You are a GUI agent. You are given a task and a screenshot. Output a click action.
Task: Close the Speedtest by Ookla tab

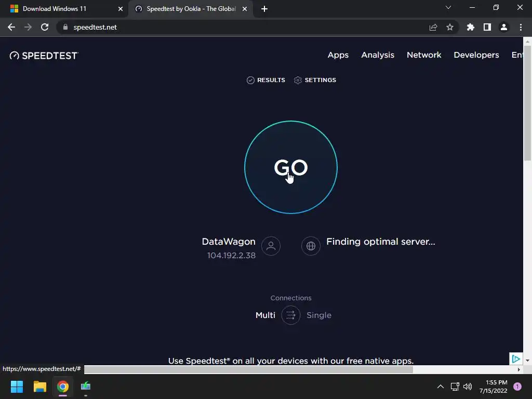tap(245, 9)
